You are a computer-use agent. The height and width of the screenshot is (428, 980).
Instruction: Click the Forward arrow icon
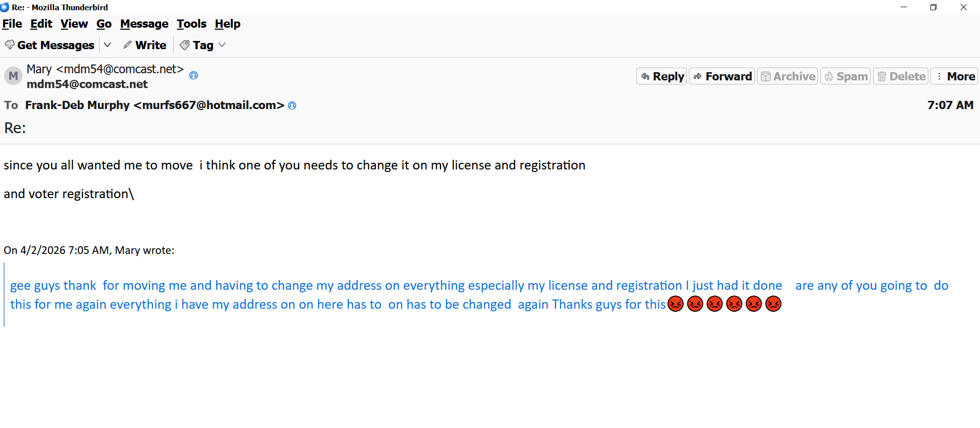click(x=698, y=77)
